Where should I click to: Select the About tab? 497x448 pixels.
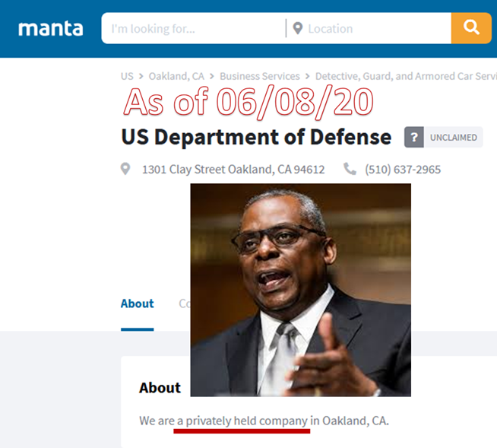click(137, 303)
